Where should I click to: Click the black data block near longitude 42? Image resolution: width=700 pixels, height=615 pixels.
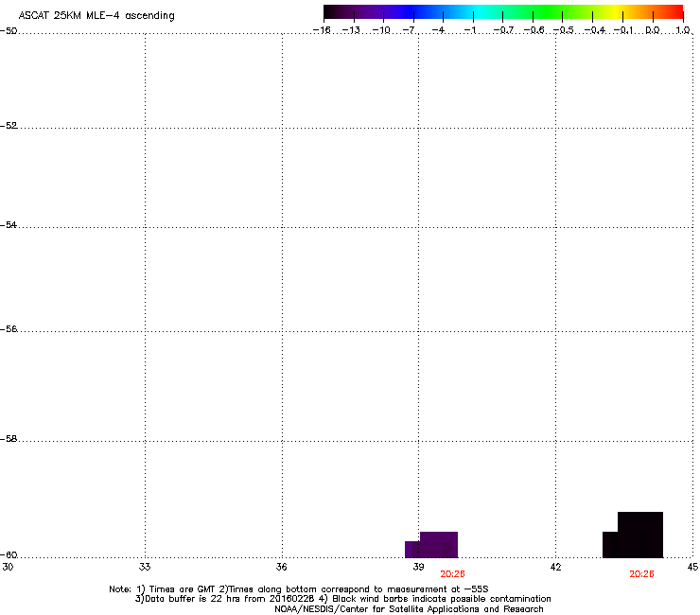click(x=633, y=536)
